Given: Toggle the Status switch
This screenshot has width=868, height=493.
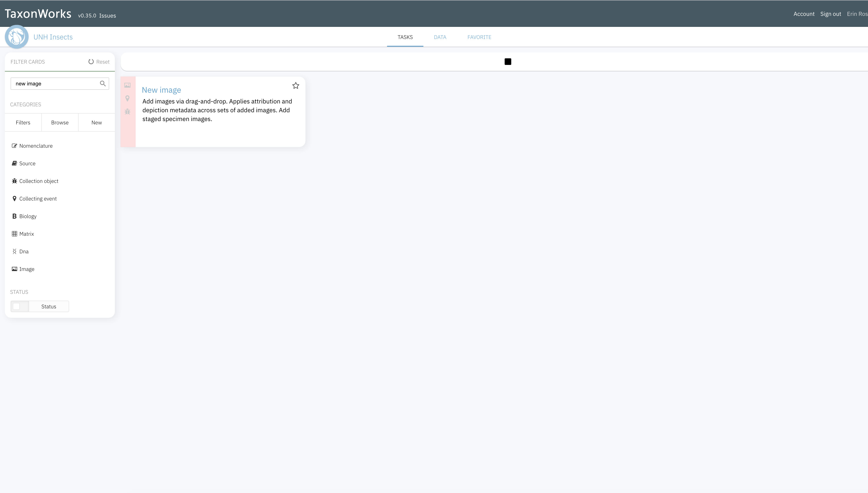Looking at the screenshot, I should point(17,306).
